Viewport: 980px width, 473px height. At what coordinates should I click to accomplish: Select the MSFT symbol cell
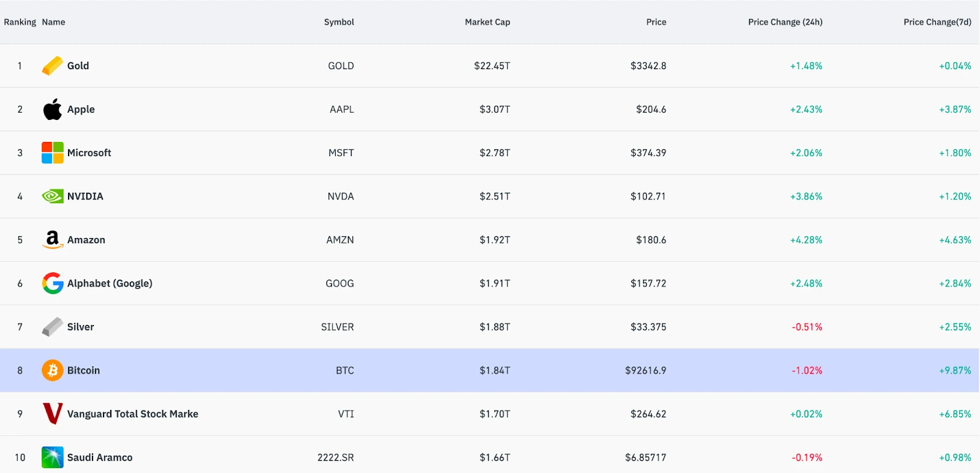tap(341, 152)
